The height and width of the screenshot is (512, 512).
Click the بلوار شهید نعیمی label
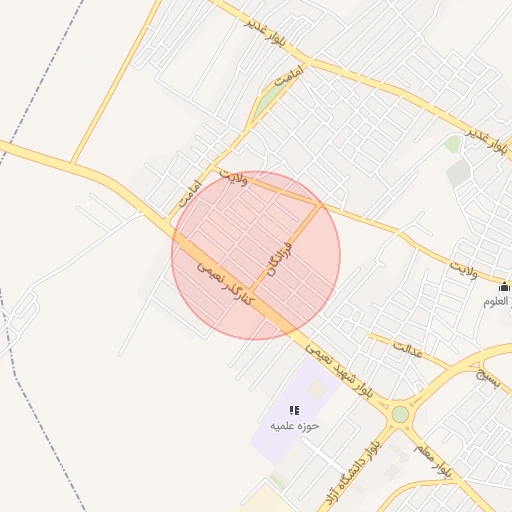point(339,371)
